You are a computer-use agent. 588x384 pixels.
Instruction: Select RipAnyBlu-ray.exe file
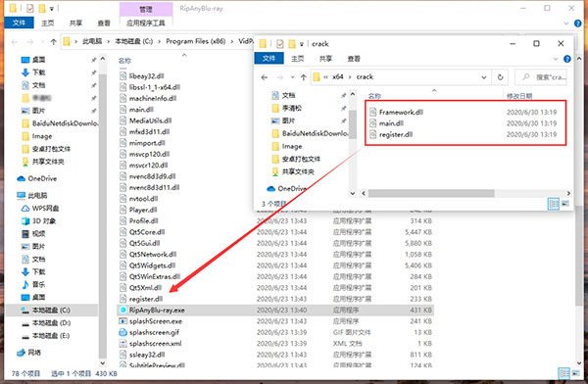pyautogui.click(x=275, y=311)
